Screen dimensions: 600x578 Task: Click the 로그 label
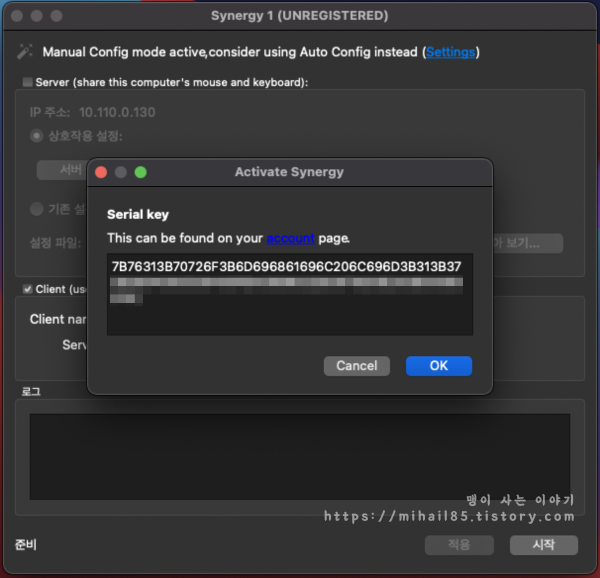coord(31,392)
